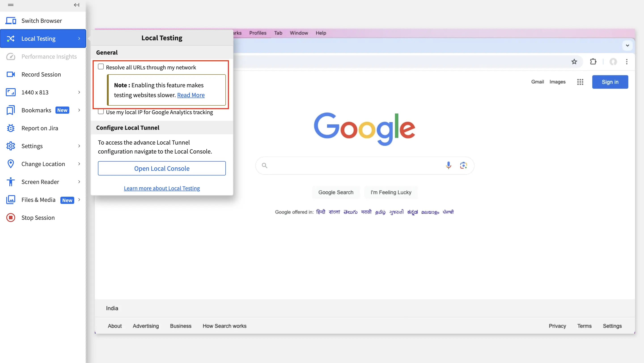The image size is (644, 363).
Task: Expand the Settings submenu chevron
Action: click(x=79, y=146)
